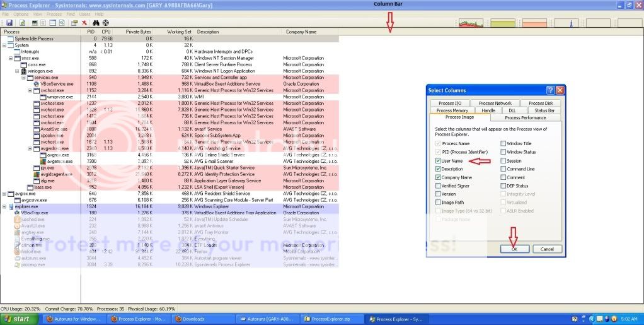The image size is (644, 325).
Task: Click the yellow commit history mini graph
Action: 503,23
